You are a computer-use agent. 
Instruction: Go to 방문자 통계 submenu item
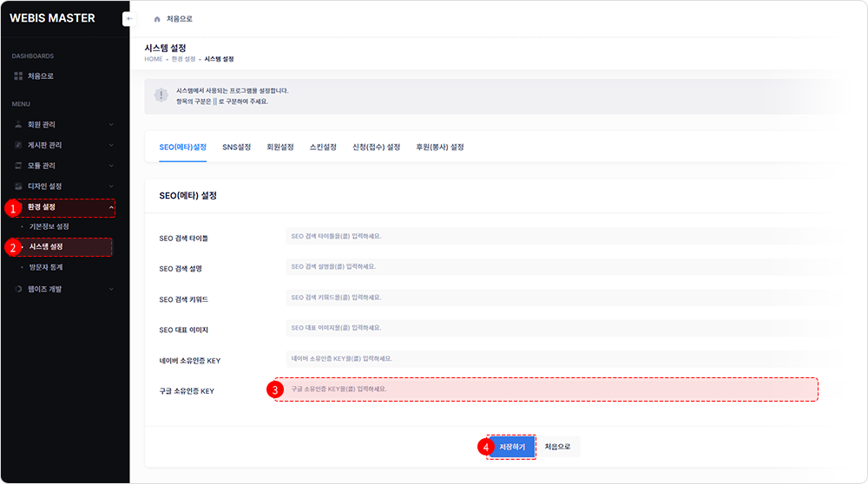pos(46,268)
